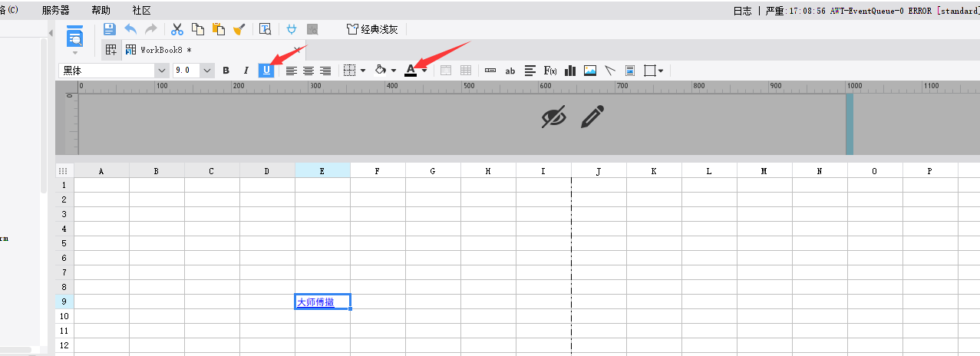This screenshot has width=980, height=356.
Task: Select row 12 header
Action: pyautogui.click(x=64, y=345)
